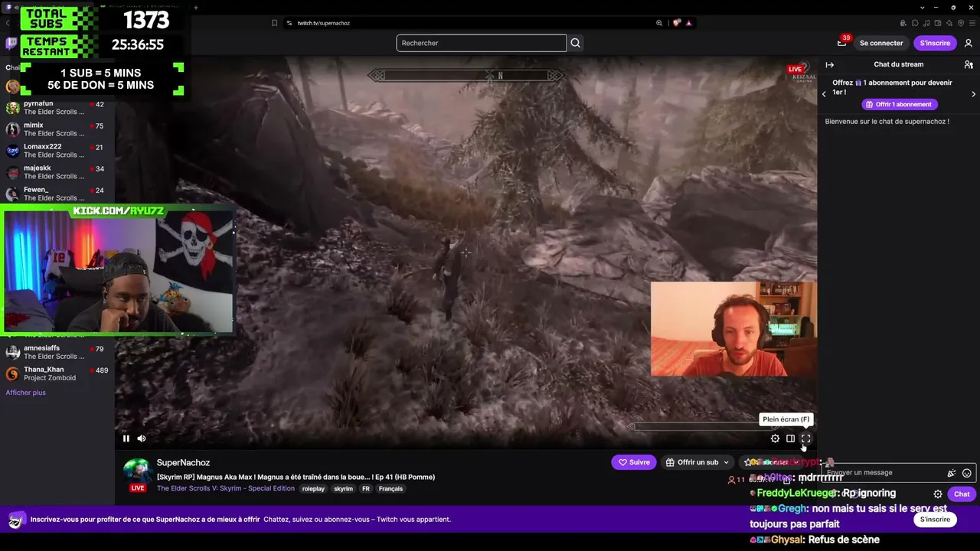
Task: Open Thana_Khan channel in the sidebar
Action: (x=57, y=373)
